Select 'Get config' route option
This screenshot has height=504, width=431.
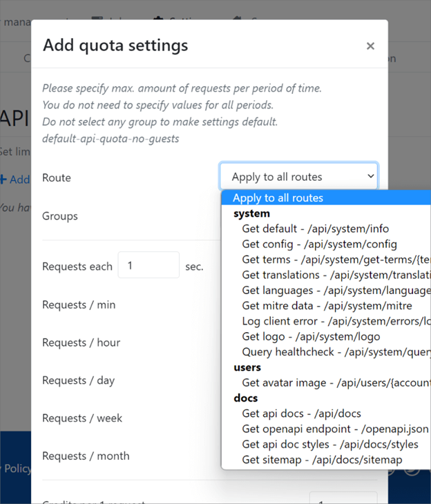[319, 244]
